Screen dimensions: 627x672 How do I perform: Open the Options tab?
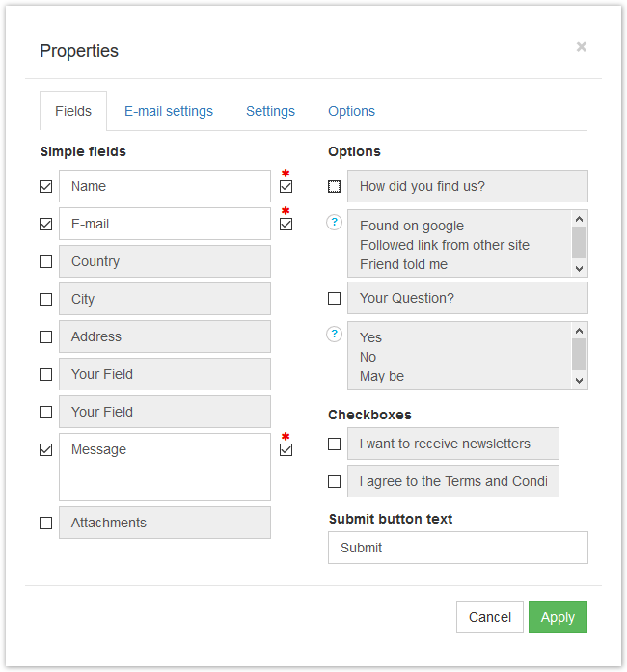351,111
